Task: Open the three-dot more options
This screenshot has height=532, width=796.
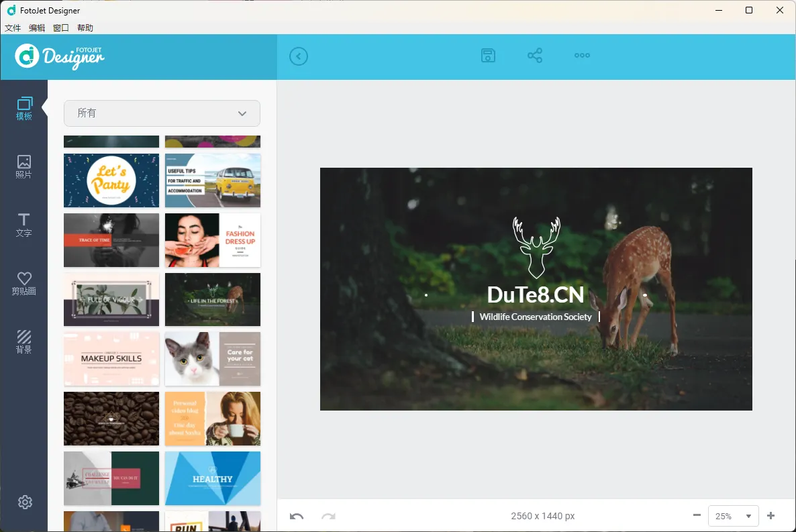Action: [x=582, y=56]
